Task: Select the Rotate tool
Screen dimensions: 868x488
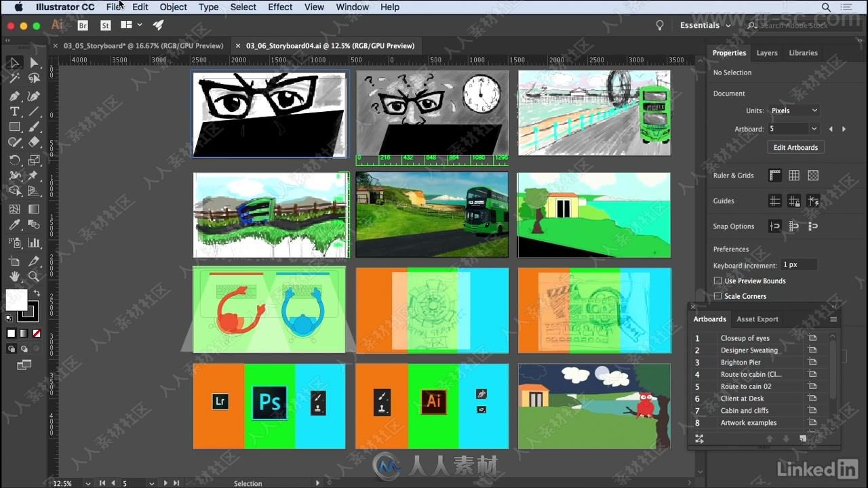Action: tap(14, 161)
